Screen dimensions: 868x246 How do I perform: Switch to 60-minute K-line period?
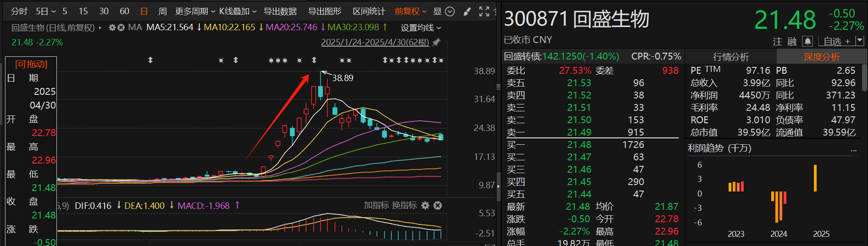tap(124, 11)
